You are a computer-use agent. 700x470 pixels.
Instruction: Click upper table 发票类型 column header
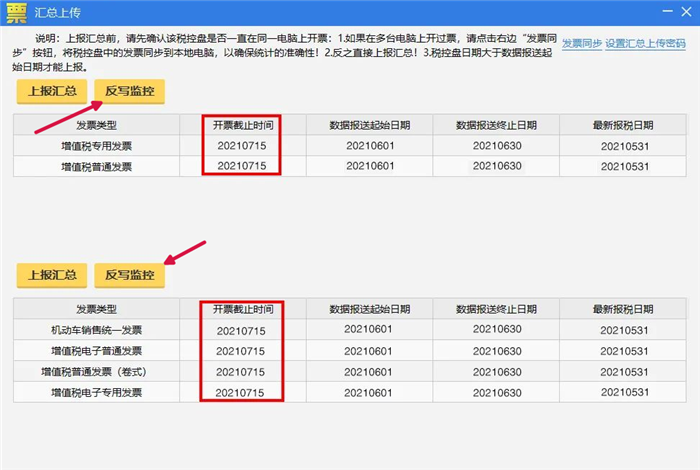96,125
